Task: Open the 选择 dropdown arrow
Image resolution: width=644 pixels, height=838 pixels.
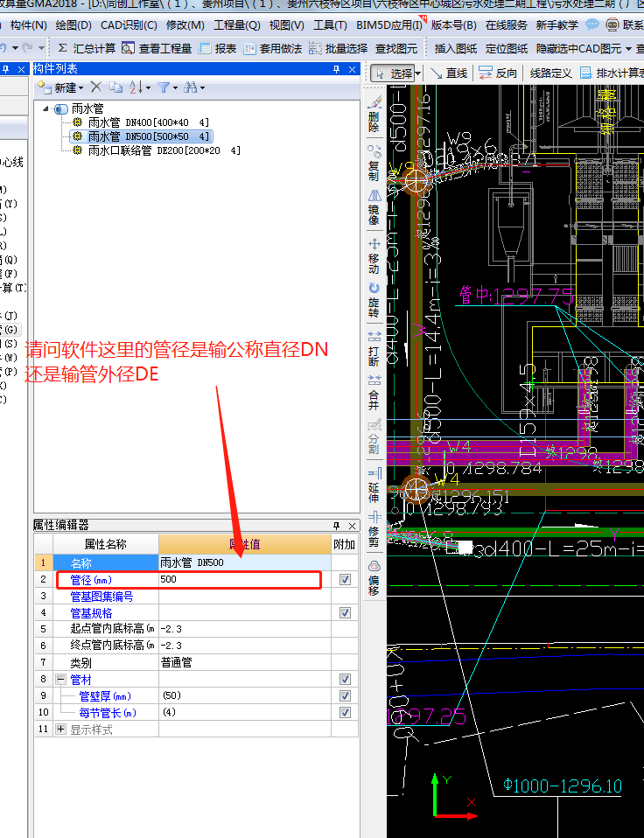Action: (x=418, y=73)
